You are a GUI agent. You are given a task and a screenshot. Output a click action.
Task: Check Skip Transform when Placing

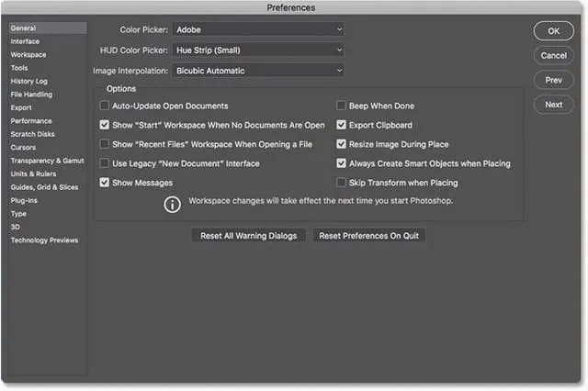(341, 183)
